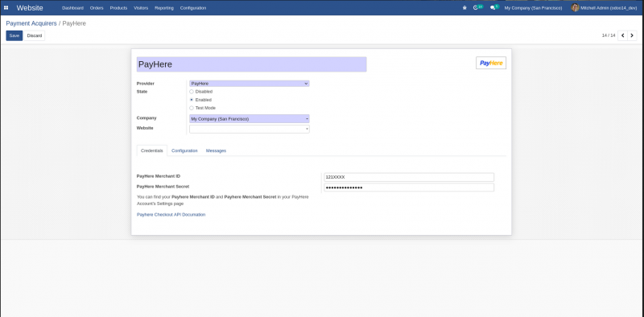Image resolution: width=644 pixels, height=317 pixels.
Task: Switch to the Credentials tab
Action: [152, 150]
